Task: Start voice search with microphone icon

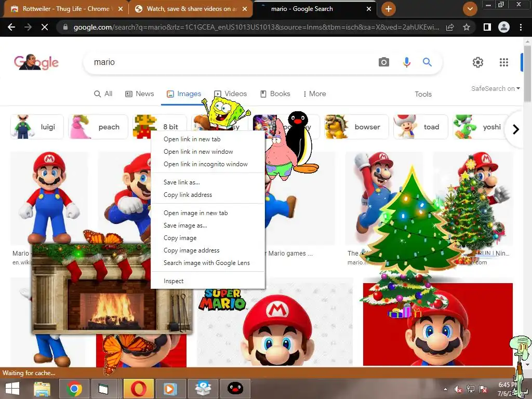Action: pos(406,62)
